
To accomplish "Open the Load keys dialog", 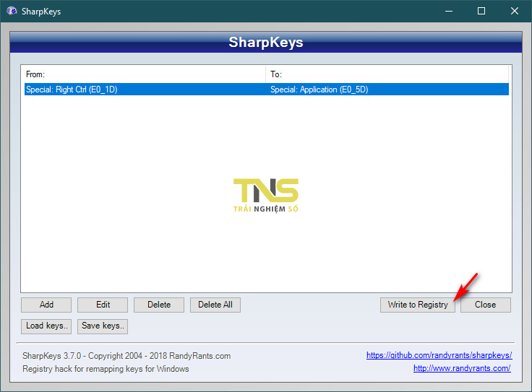I will click(46, 326).
